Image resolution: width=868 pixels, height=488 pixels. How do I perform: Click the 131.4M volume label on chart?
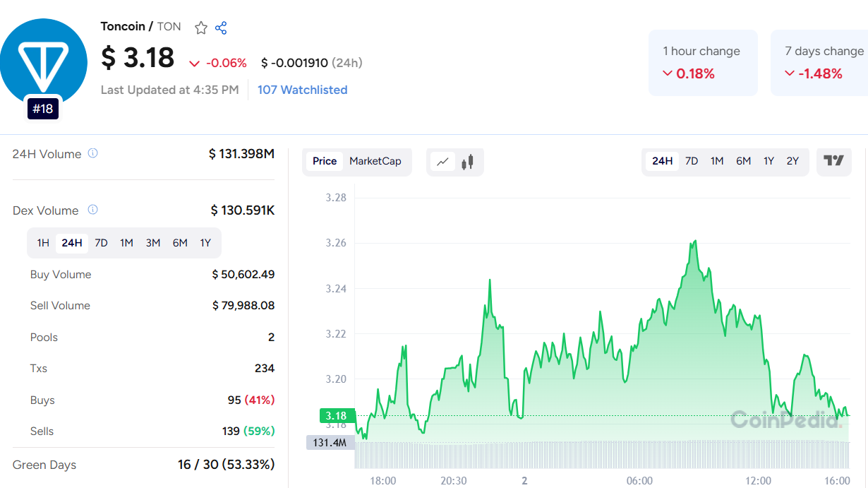(x=330, y=443)
